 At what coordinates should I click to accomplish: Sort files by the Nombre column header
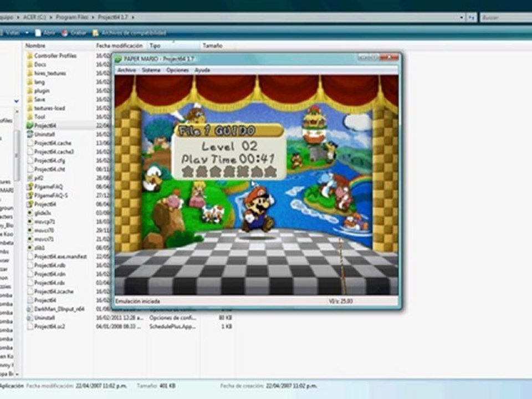pos(35,45)
